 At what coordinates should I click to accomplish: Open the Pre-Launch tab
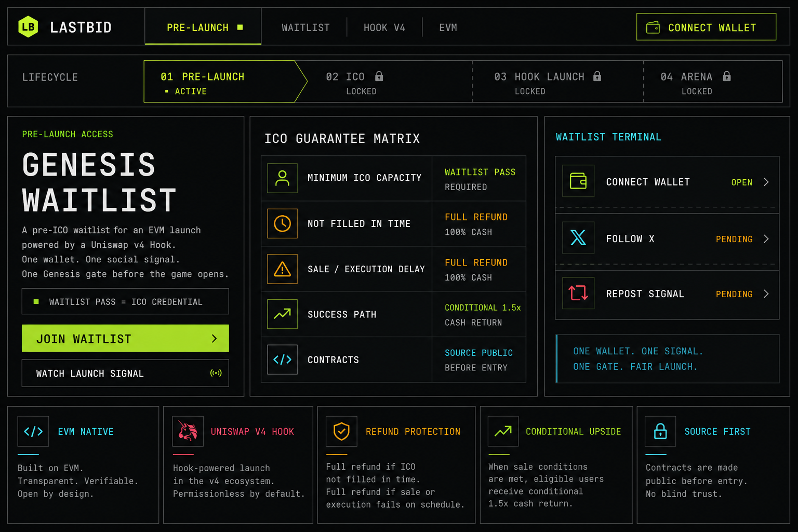click(x=203, y=27)
